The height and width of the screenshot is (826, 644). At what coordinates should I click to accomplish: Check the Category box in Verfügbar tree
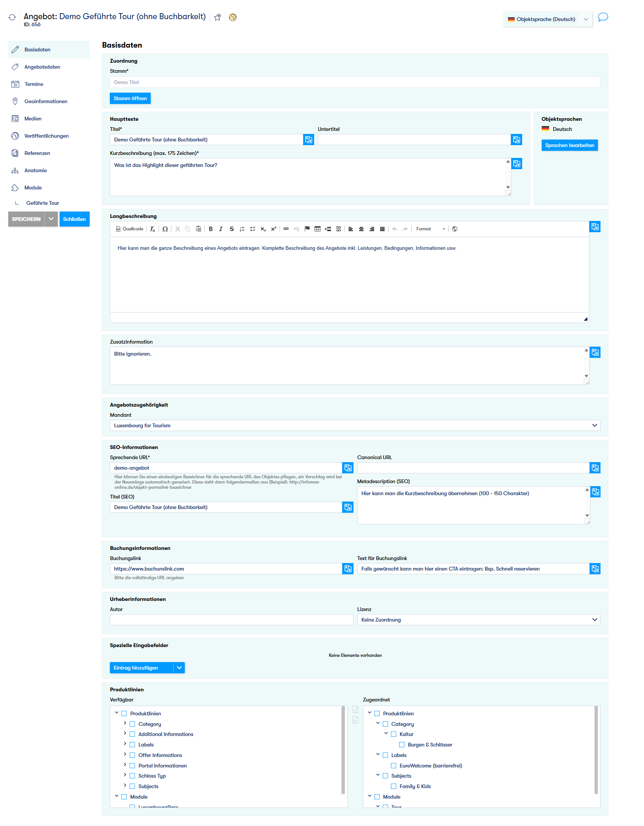click(132, 724)
